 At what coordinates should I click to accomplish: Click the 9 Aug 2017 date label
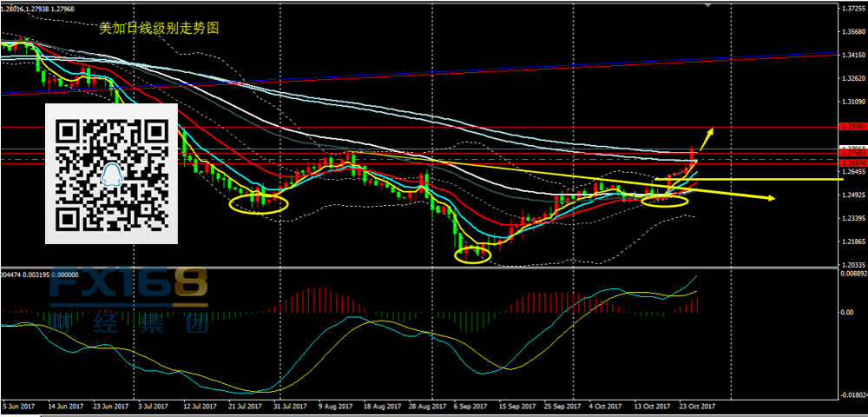tap(337, 406)
